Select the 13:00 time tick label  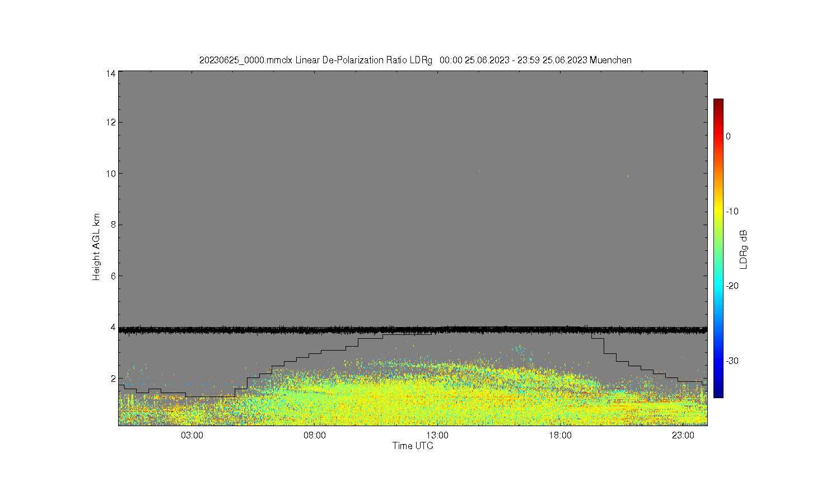click(x=437, y=436)
